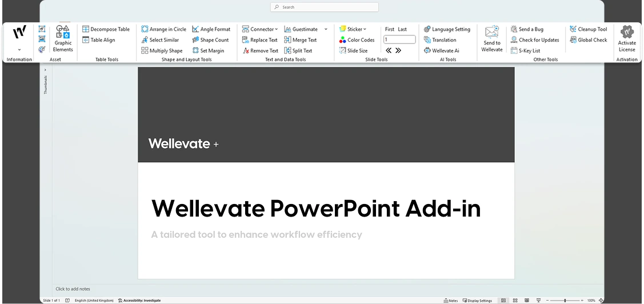Open the Wellevate Ai tool
Image resolution: width=644 pixels, height=304 pixels.
[442, 50]
